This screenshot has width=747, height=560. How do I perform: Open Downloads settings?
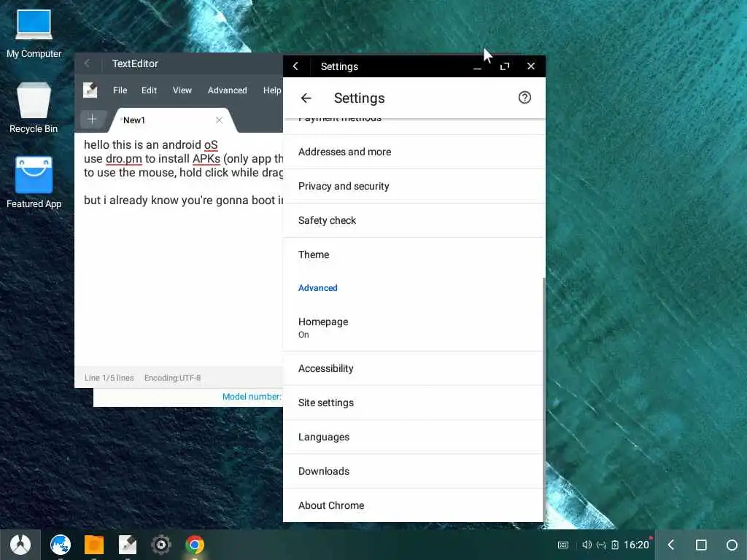[x=413, y=472]
